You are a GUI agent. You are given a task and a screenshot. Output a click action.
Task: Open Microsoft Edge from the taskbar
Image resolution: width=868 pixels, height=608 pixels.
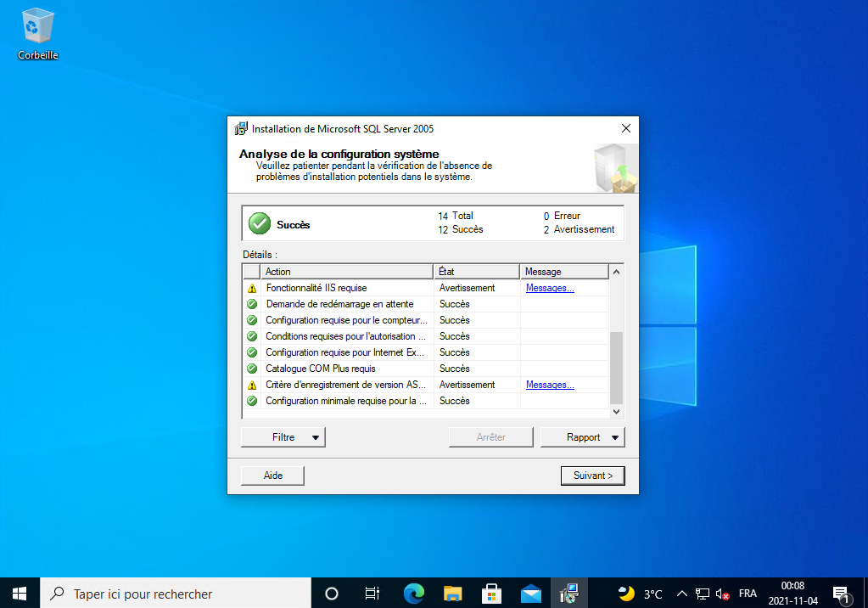(x=413, y=593)
